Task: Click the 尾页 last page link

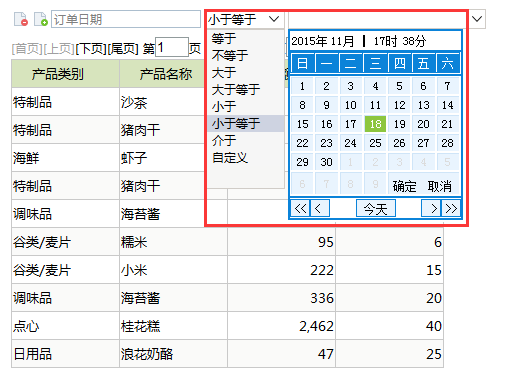Action: click(x=123, y=49)
